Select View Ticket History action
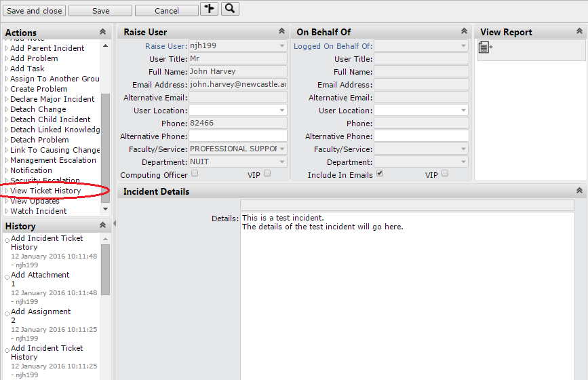 coord(45,191)
